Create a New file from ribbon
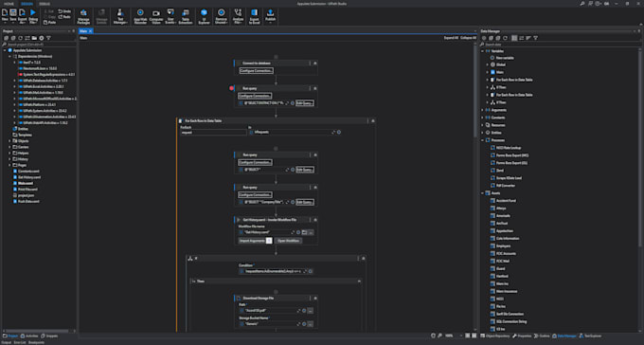This screenshot has width=644, height=345. [x=5, y=15]
